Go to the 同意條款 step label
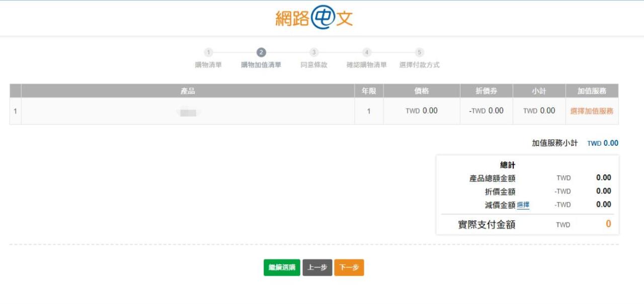The image size is (644, 304). [x=314, y=65]
